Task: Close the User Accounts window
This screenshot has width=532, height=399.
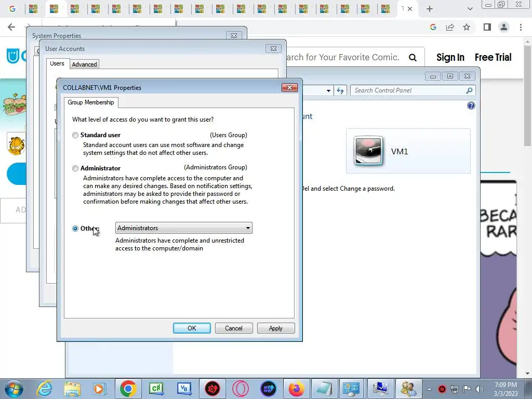Action: tap(273, 48)
